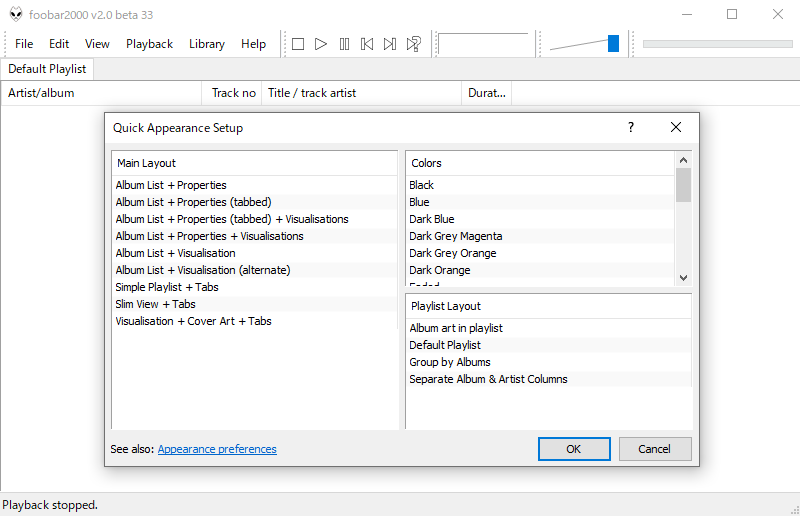Click the Random playback icon
Viewport: 800px width, 516px height.
pyautogui.click(x=414, y=44)
